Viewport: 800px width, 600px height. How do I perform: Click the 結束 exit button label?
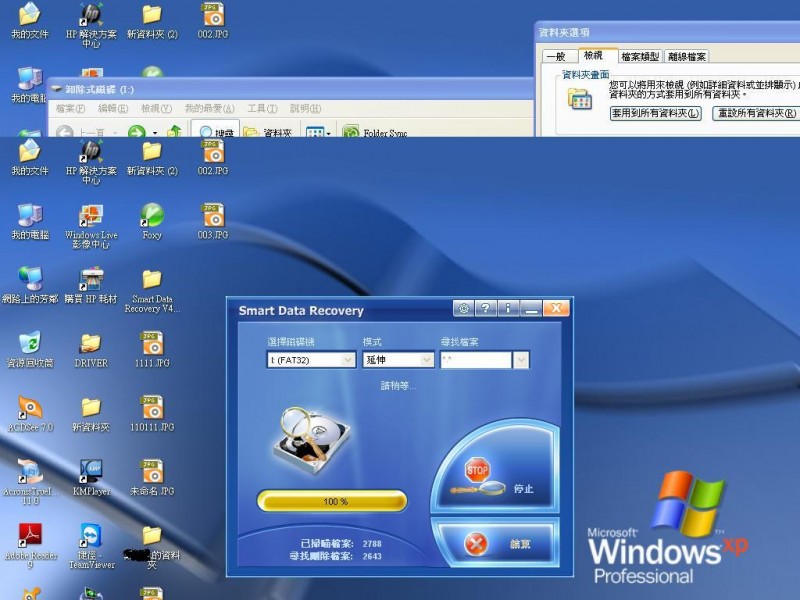[x=520, y=544]
